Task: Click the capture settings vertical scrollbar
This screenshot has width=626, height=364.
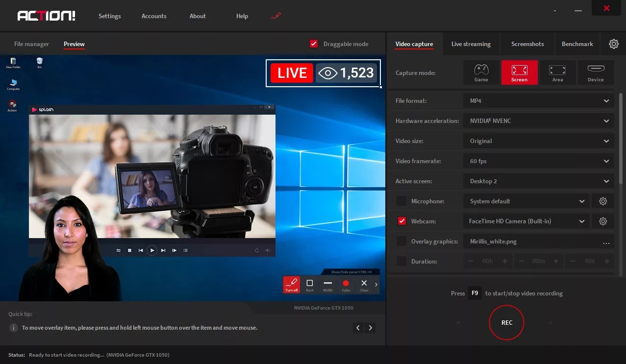Action: [621, 138]
